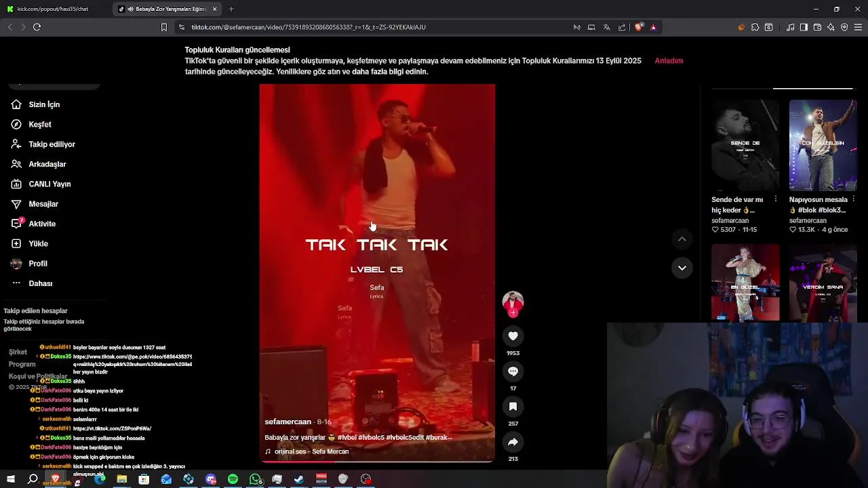Click LVBEL C5 text on video
868x488 pixels.
click(x=376, y=270)
